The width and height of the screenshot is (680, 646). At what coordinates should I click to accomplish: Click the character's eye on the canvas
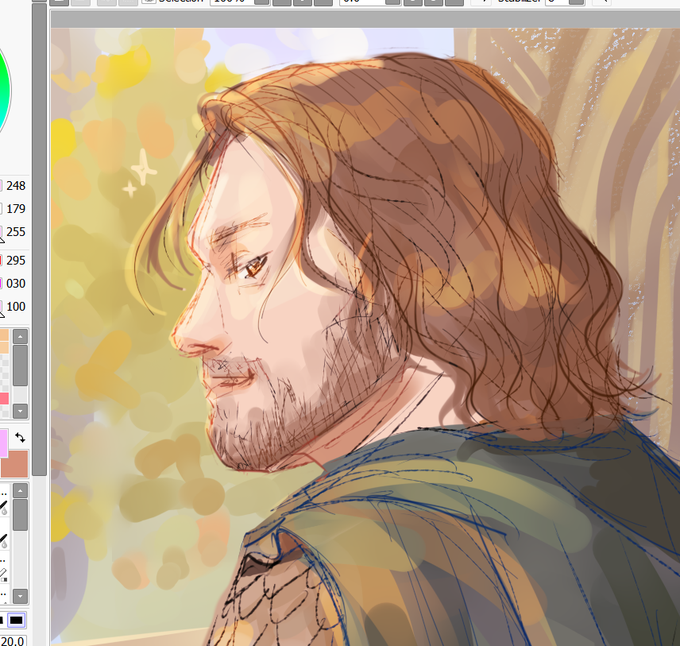(x=253, y=268)
